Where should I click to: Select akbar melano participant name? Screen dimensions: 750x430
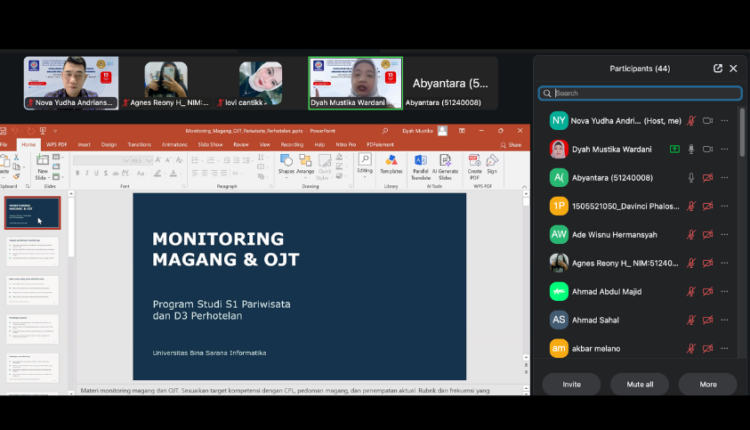pos(596,349)
